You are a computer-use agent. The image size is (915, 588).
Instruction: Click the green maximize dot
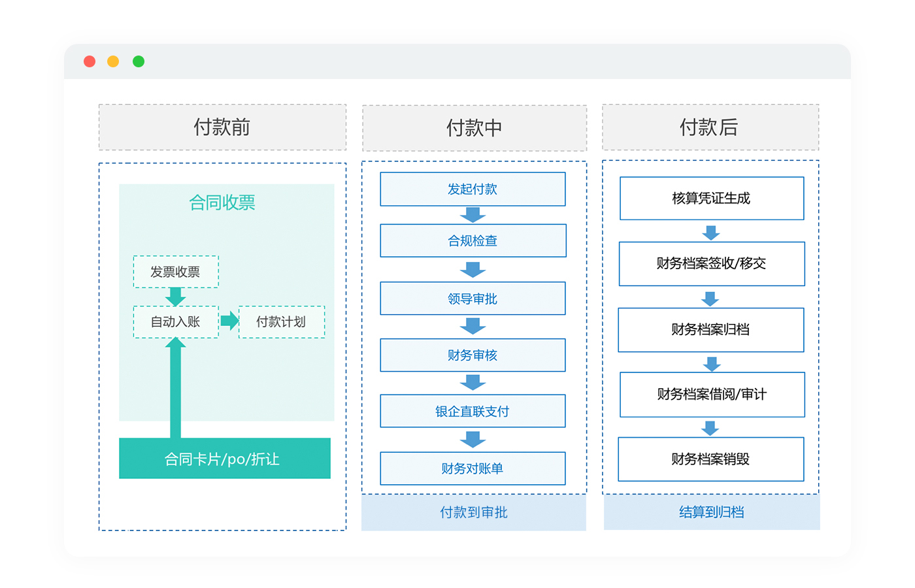[x=139, y=61]
